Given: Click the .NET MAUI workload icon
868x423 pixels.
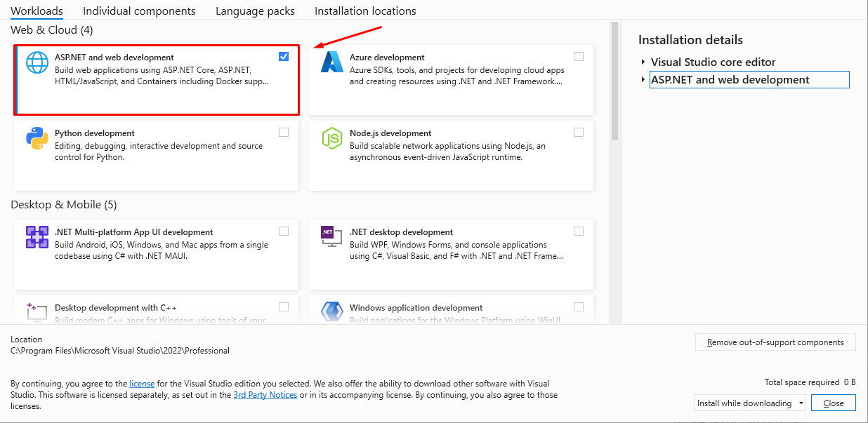Looking at the screenshot, I should pos(37,237).
